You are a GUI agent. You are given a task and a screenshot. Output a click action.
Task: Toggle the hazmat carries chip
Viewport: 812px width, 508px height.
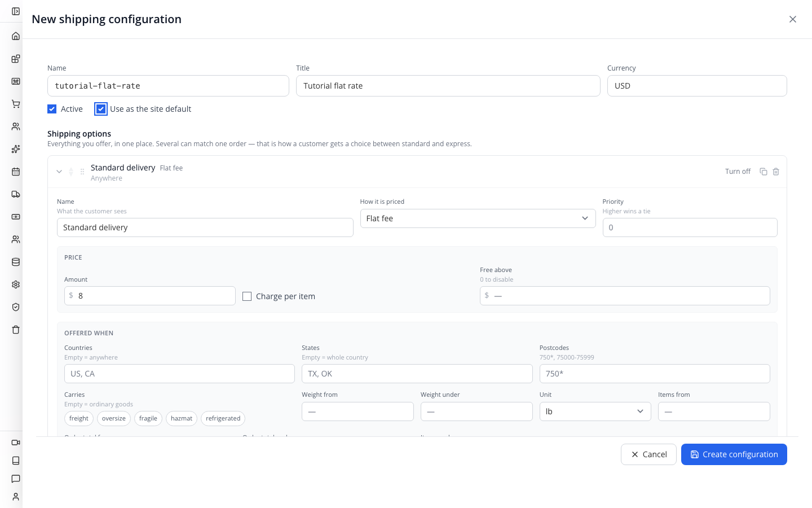[182, 418]
